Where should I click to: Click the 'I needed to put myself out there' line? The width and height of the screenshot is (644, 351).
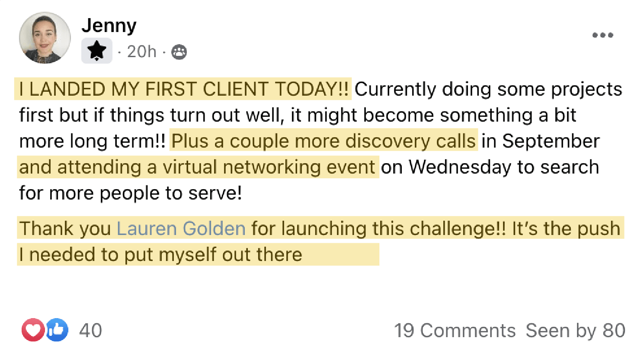click(160, 254)
